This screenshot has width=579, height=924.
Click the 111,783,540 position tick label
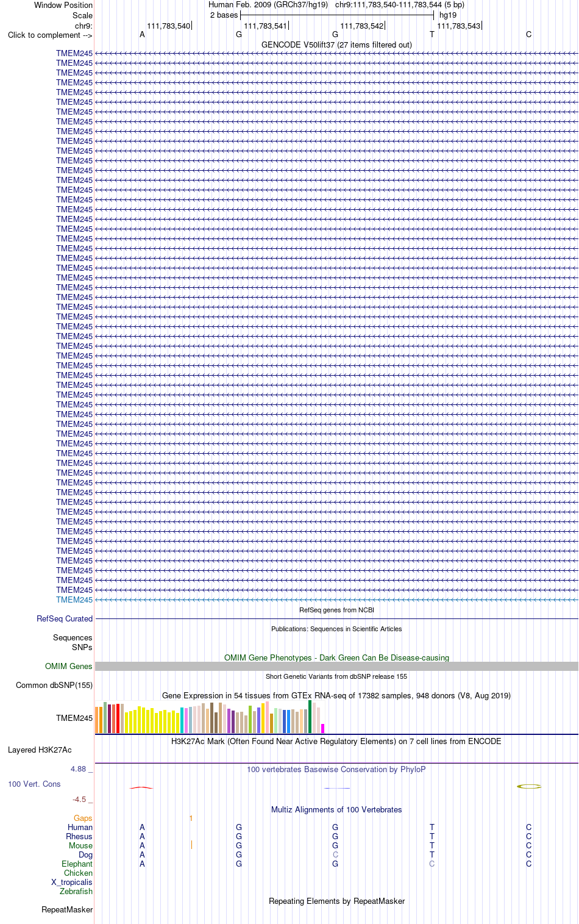point(169,26)
